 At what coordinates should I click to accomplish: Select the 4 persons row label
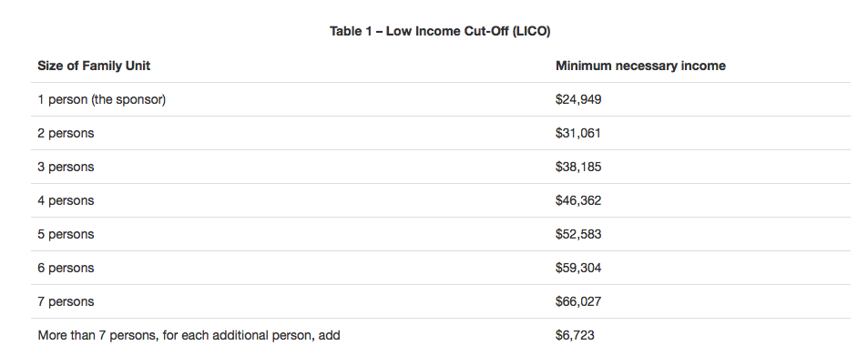(x=66, y=201)
